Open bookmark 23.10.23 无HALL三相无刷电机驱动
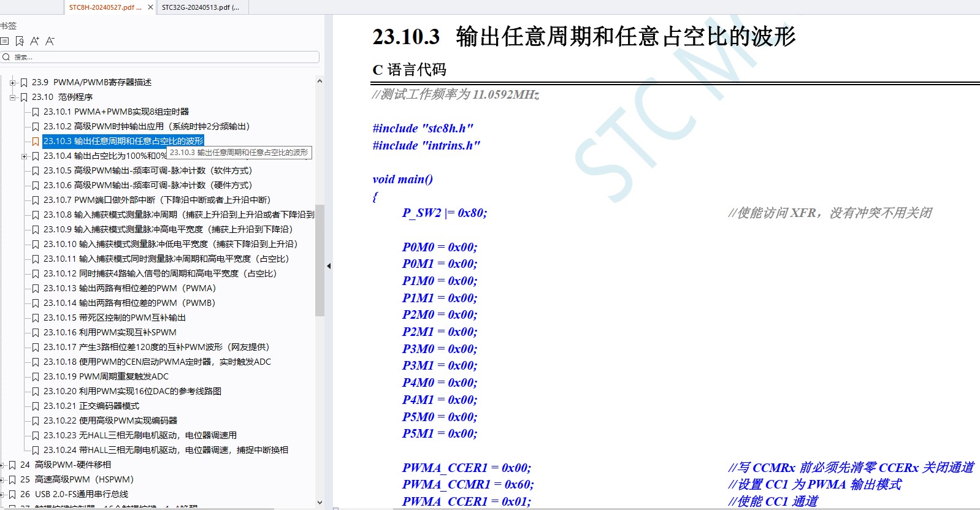Screen dimensions: 980x510 140,435
